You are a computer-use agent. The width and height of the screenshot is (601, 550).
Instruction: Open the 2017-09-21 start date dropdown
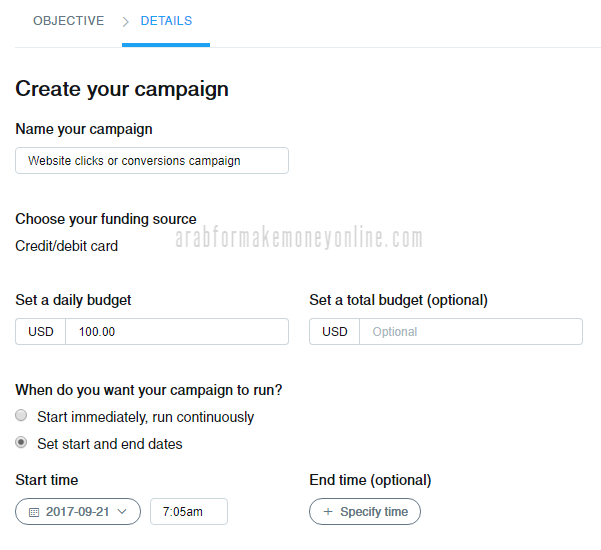click(x=78, y=511)
